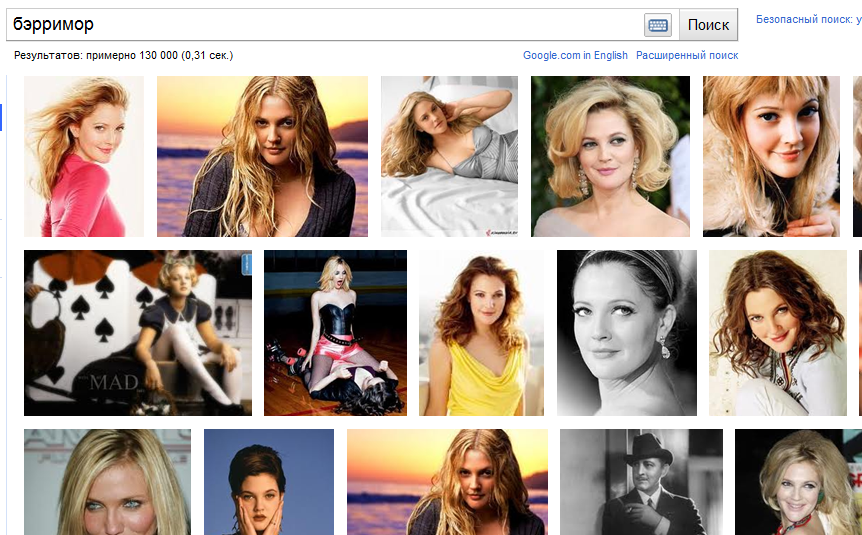Select the curly auburn hair white jacket photo
The width and height of the screenshot is (862, 535).
(x=777, y=333)
